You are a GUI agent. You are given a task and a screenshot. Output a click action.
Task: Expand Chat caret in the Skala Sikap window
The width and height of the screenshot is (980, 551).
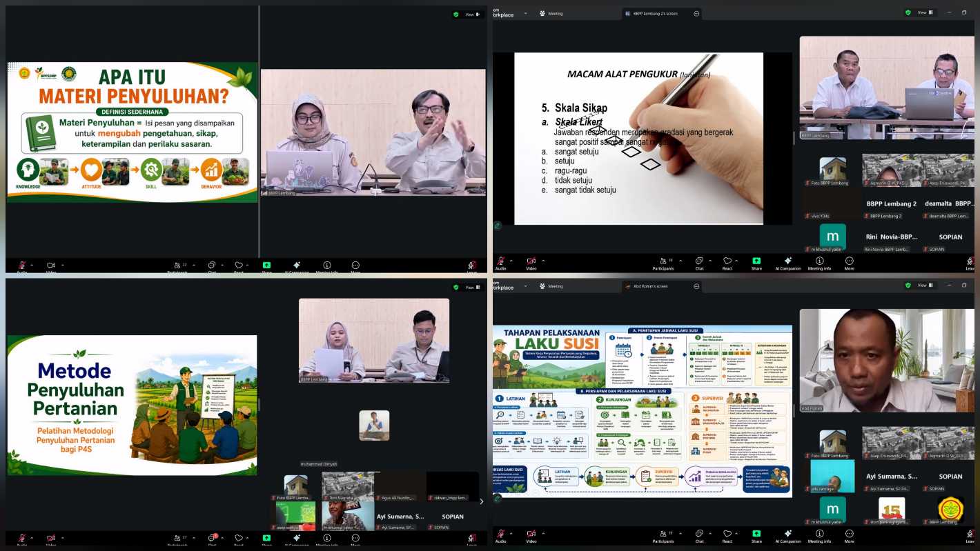709,261
